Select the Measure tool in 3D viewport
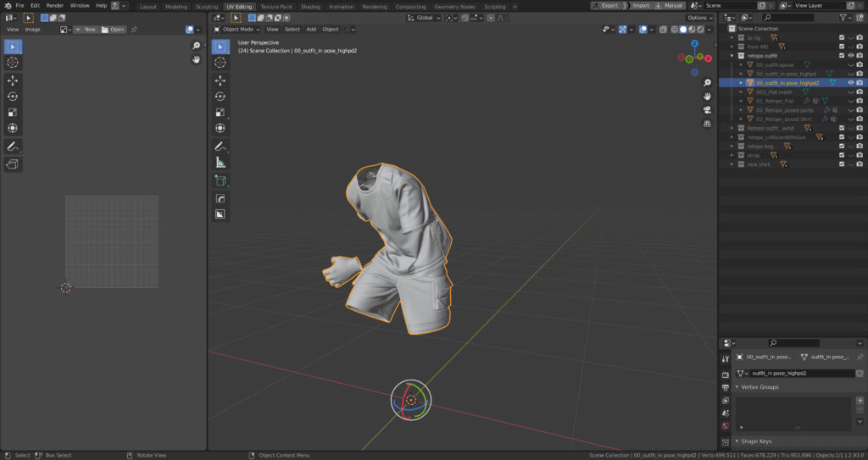The image size is (868, 460). click(x=220, y=163)
